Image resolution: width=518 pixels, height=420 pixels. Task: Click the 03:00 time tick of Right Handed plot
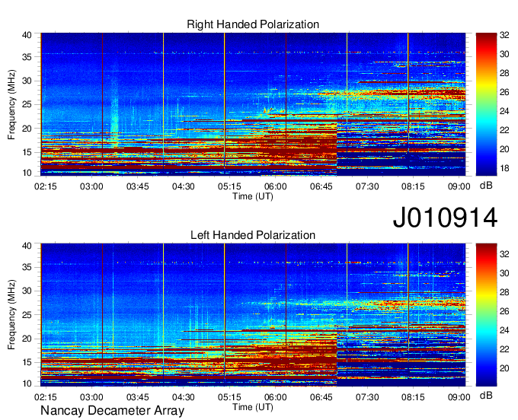click(91, 186)
